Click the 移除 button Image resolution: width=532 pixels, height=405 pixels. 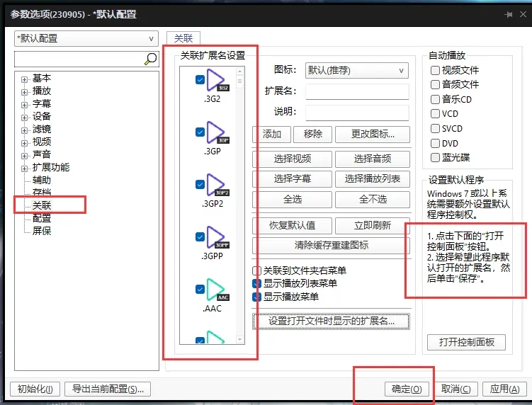click(x=313, y=135)
